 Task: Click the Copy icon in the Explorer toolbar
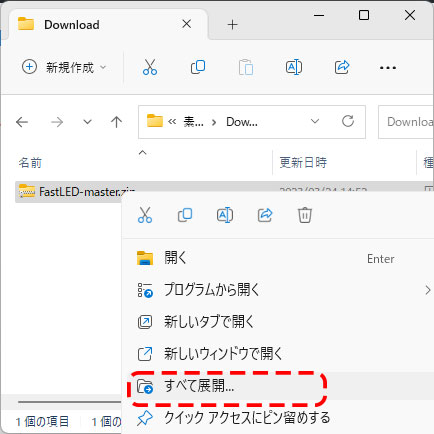pyautogui.click(x=198, y=67)
